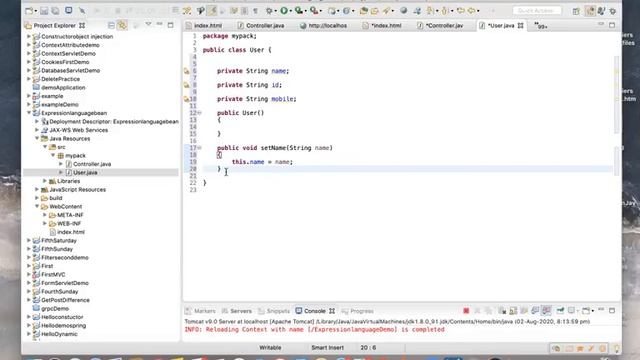
Task: Switch to *Controller.jav modified tab
Action: [x=440, y=25]
